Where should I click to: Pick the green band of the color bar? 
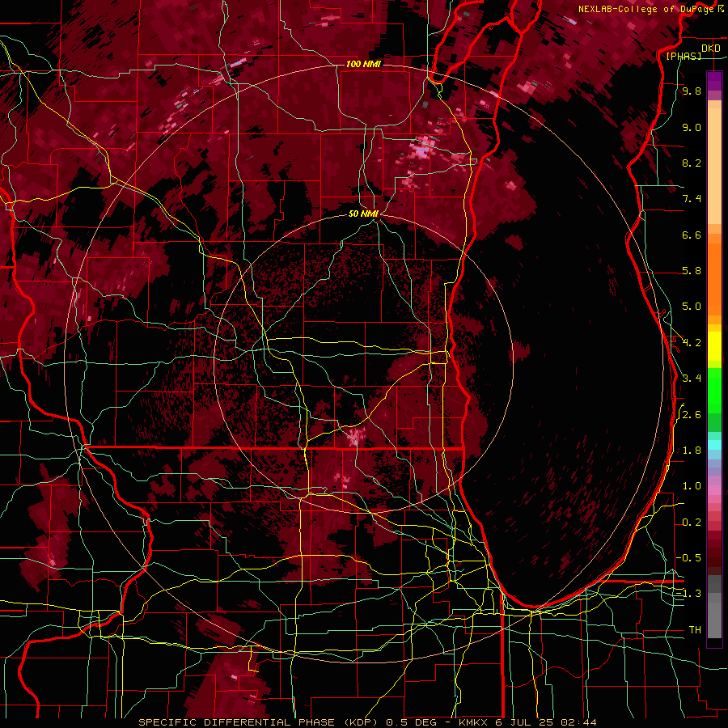pyautogui.click(x=714, y=390)
